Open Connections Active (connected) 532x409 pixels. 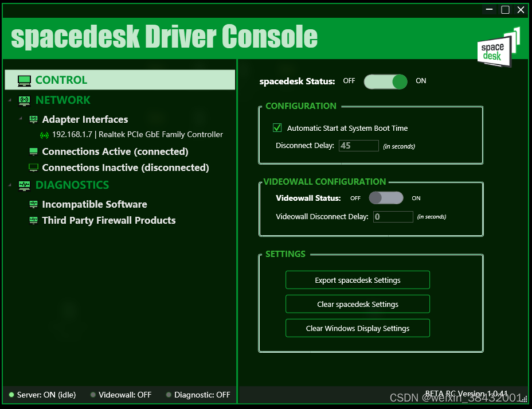coord(115,151)
